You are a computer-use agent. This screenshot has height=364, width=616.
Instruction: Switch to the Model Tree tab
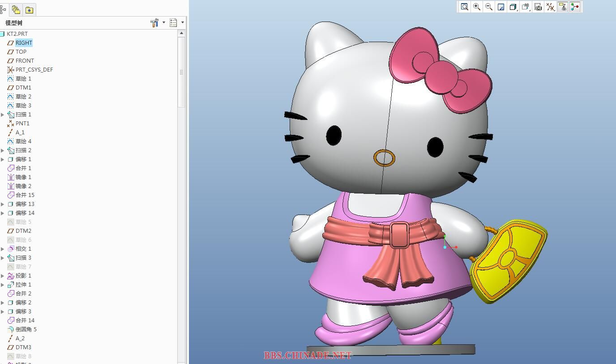(x=4, y=9)
